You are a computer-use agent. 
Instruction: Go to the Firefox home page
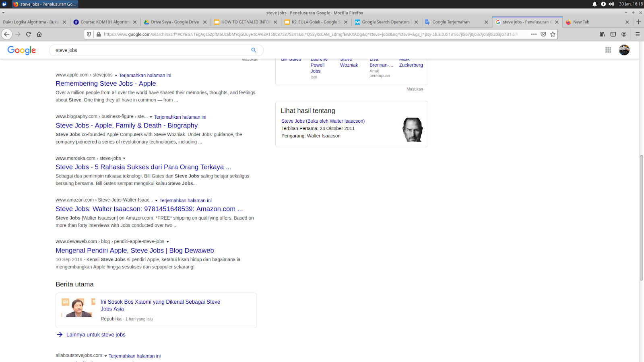click(x=39, y=34)
